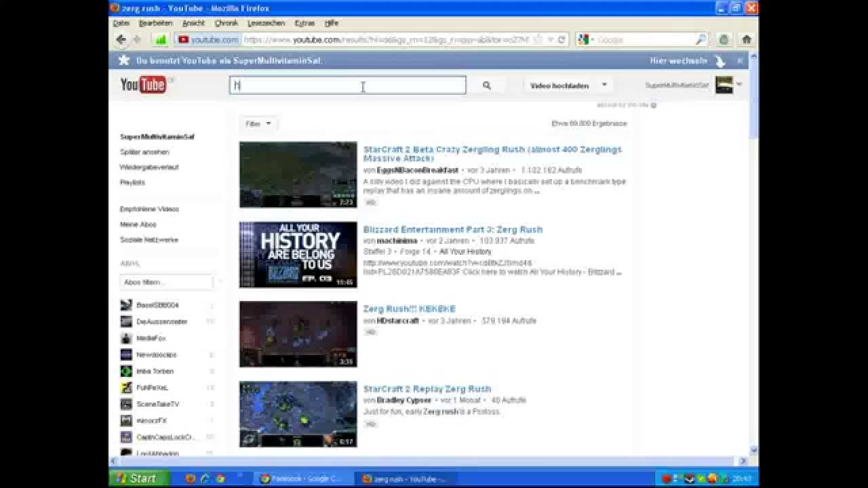Open the Chronik menu
868x488 pixels.
pos(226,23)
